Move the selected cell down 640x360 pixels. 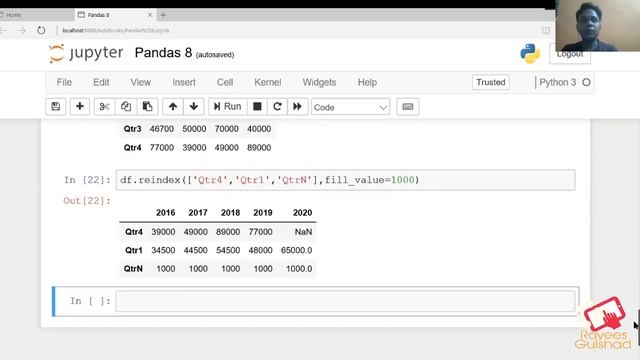(194, 107)
